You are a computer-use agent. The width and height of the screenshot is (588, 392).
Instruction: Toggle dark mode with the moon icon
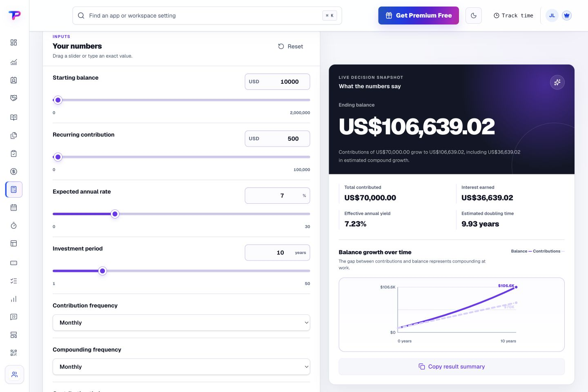474,16
